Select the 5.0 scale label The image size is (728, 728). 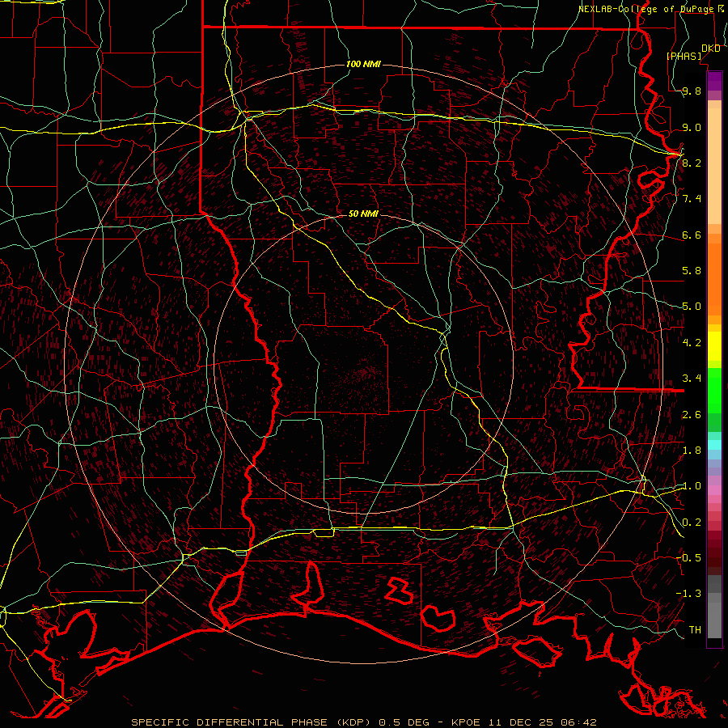[x=692, y=307]
